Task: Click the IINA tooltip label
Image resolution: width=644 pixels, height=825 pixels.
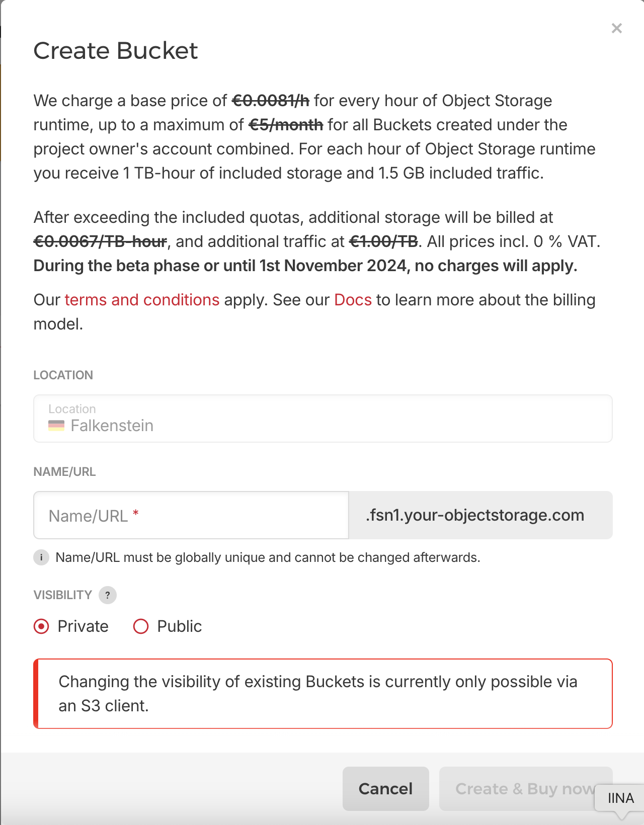Action: coord(620,798)
